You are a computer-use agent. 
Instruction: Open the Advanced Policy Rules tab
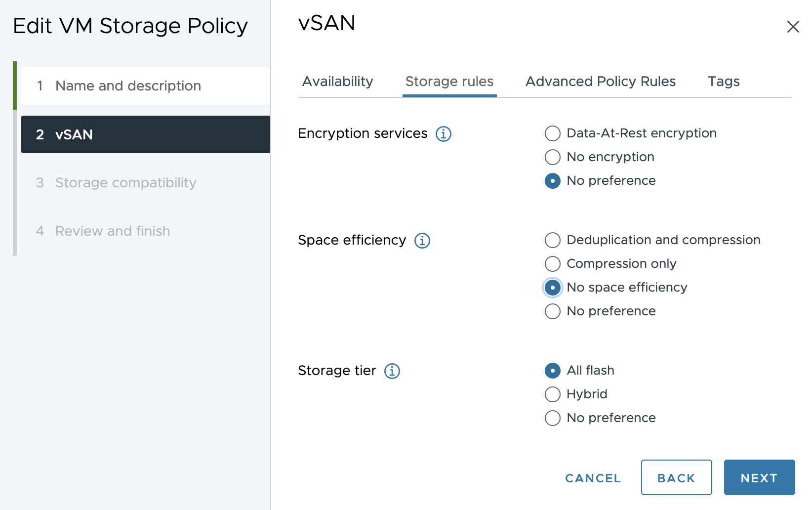click(x=601, y=82)
